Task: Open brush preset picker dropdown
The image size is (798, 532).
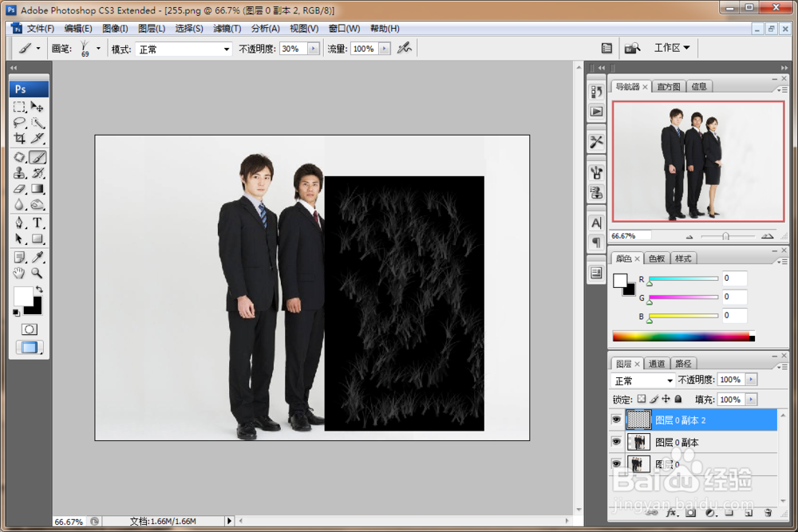Action: [x=98, y=49]
